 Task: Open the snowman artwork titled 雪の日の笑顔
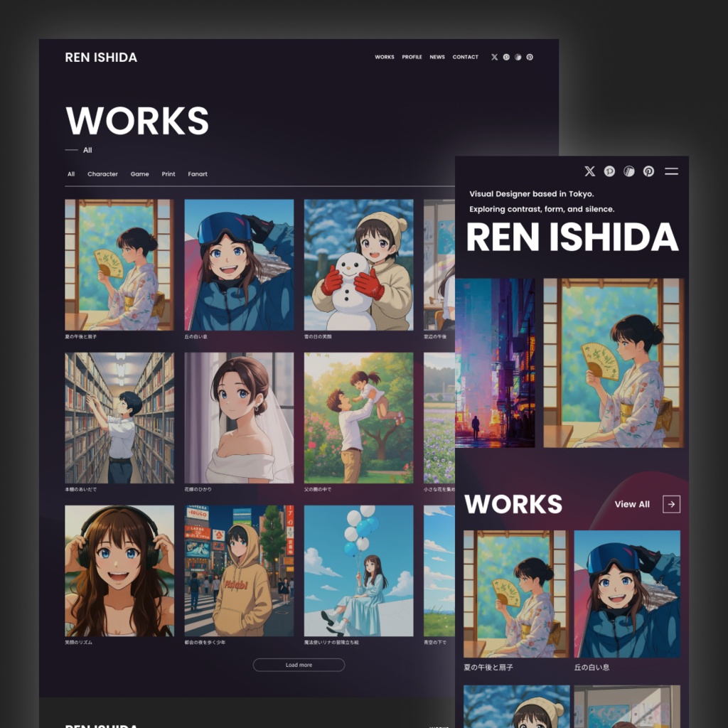359,265
